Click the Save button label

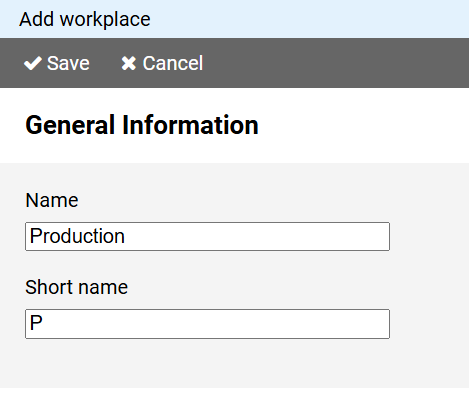click(68, 63)
